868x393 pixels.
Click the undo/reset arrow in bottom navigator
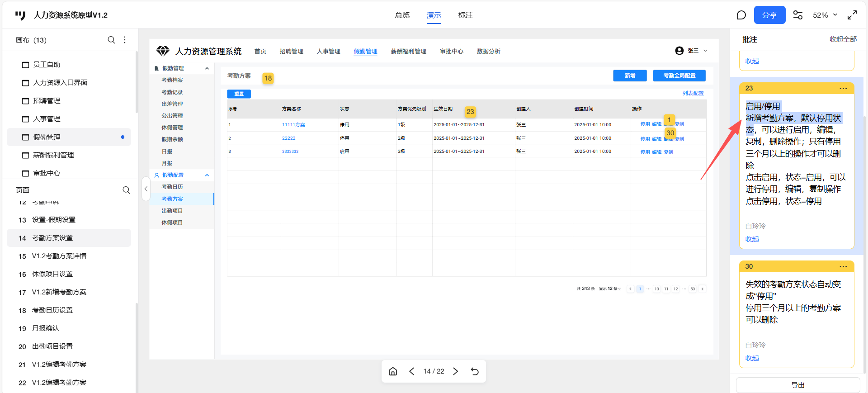tap(475, 371)
